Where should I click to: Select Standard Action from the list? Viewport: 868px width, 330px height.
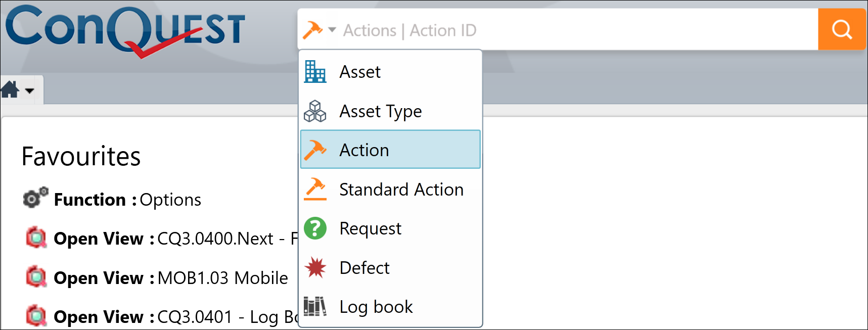coord(390,189)
